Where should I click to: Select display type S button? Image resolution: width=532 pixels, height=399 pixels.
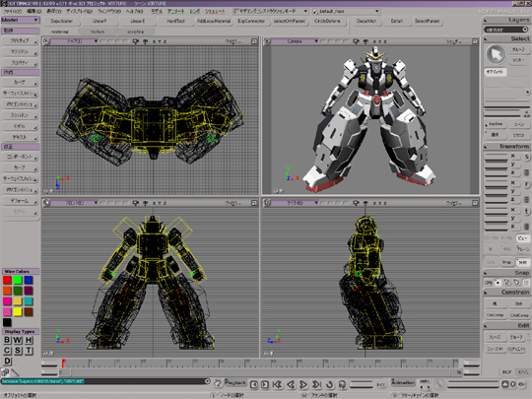[18, 351]
